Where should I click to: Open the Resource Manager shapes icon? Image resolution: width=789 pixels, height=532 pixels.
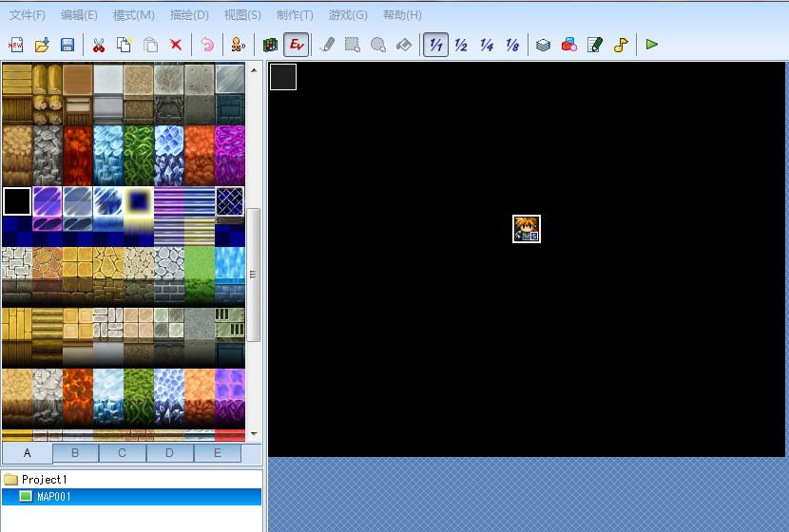tap(569, 45)
